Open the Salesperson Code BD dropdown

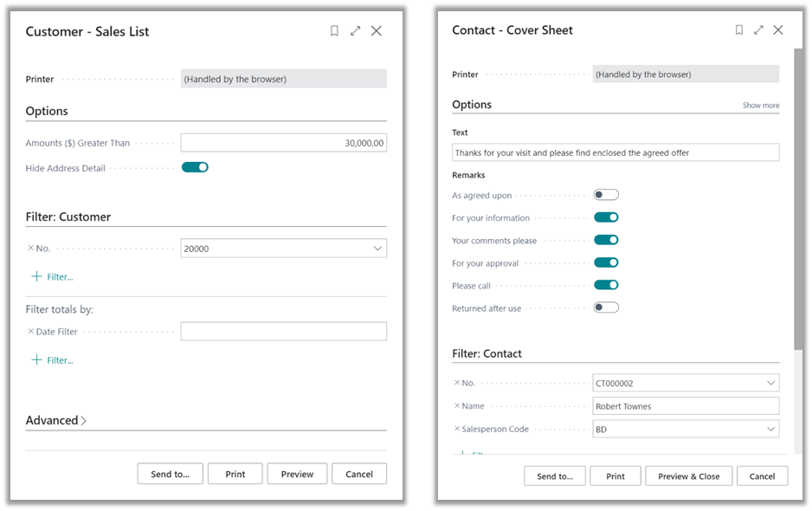point(770,429)
